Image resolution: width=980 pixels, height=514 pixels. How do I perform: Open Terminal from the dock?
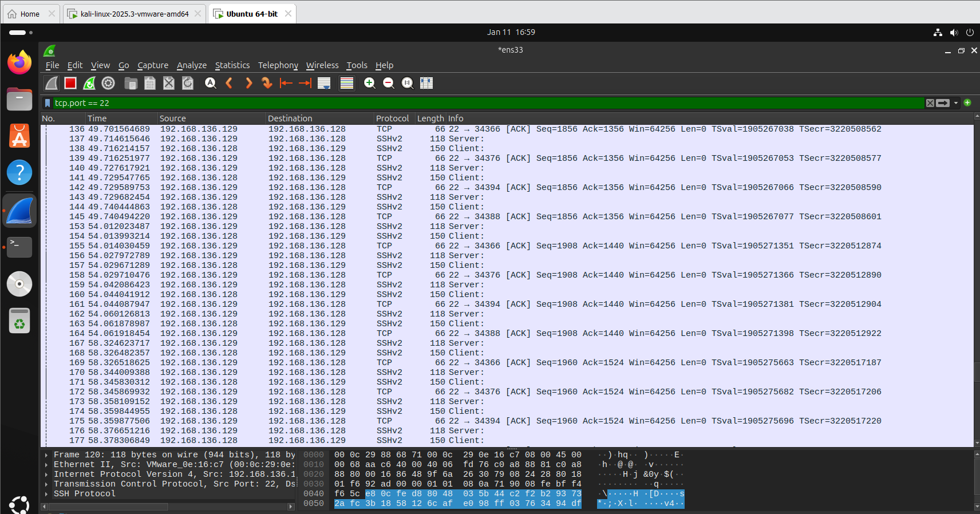click(19, 247)
